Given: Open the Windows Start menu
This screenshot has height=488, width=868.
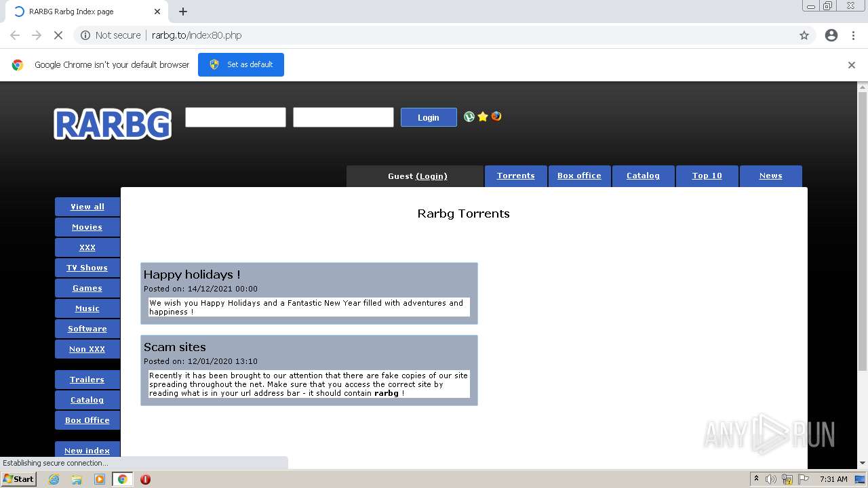Looking at the screenshot, I should click(18, 479).
